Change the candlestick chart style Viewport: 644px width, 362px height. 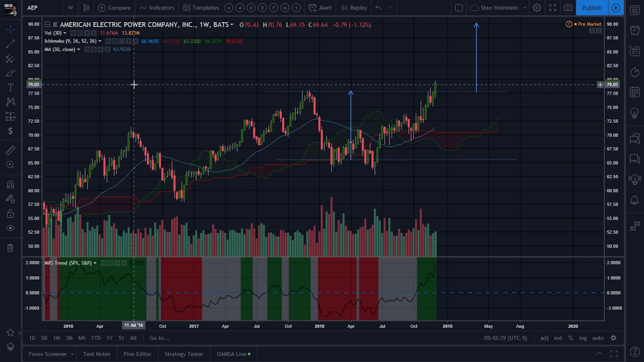86,8
